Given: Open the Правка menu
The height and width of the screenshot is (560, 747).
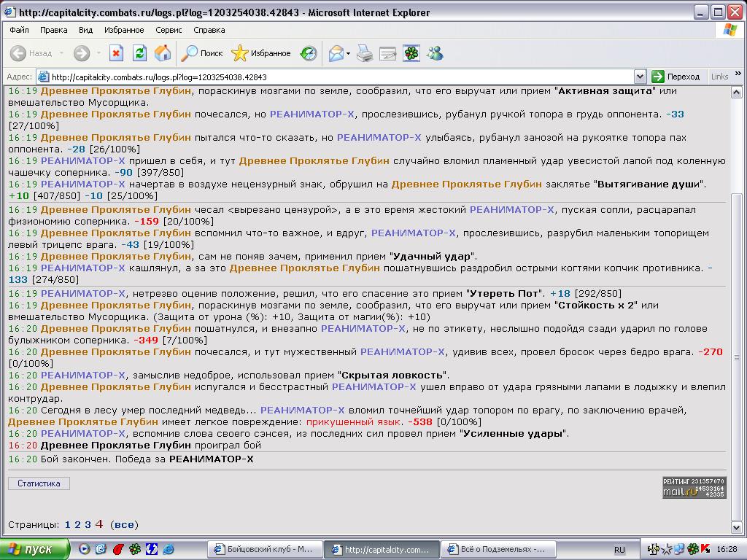Looking at the screenshot, I should click(x=53, y=30).
